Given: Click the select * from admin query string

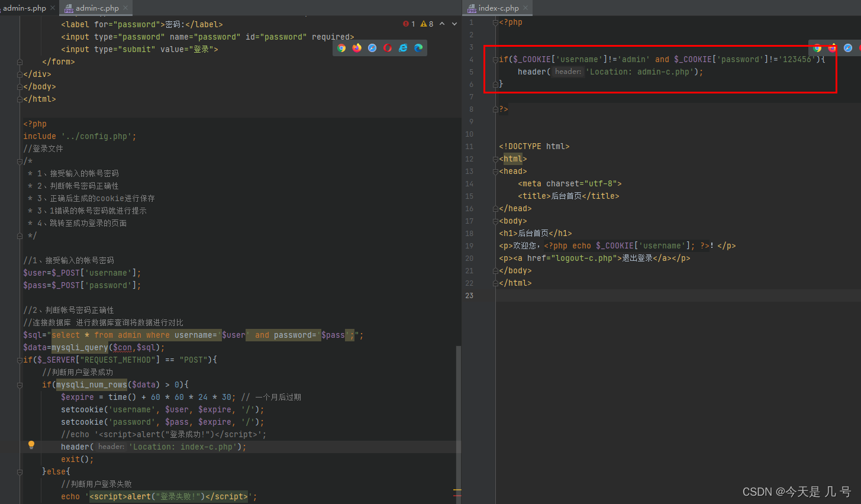Looking at the screenshot, I should pos(203,335).
